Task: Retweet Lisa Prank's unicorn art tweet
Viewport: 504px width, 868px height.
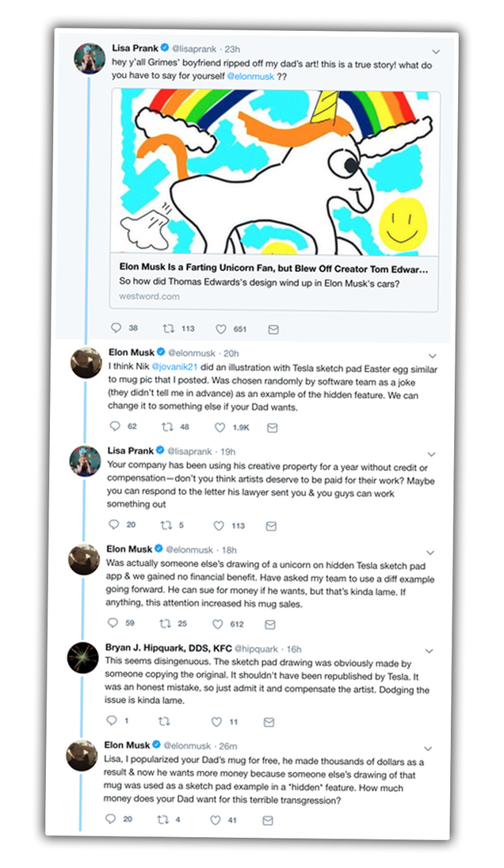Action: coord(169,328)
